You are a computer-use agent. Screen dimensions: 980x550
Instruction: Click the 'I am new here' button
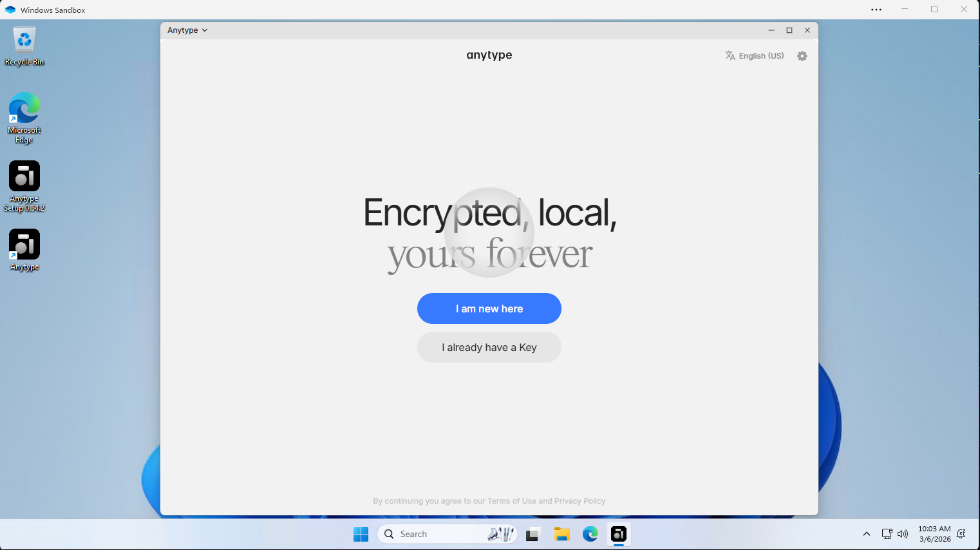tap(489, 308)
